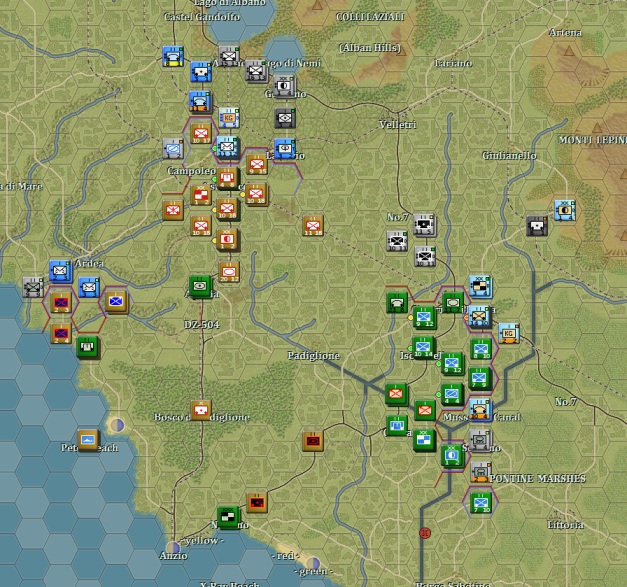Select the grey artillery counter marked 11-5
Screen dimensions: 627x587
pos(424,226)
